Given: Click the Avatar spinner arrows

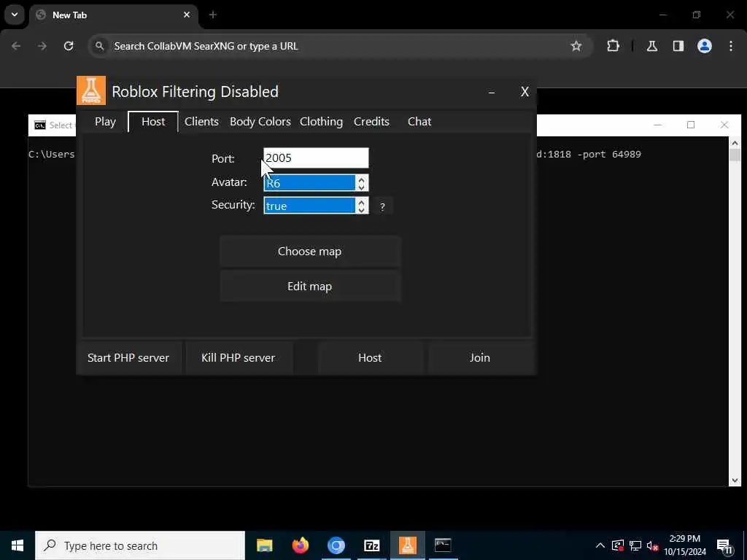Looking at the screenshot, I should [362, 183].
